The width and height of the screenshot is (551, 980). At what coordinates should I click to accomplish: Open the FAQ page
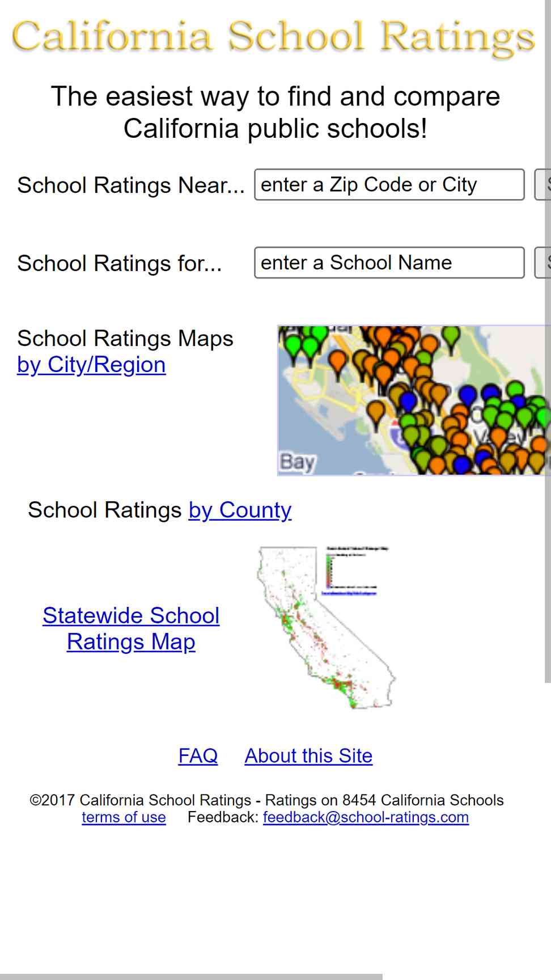tap(198, 755)
